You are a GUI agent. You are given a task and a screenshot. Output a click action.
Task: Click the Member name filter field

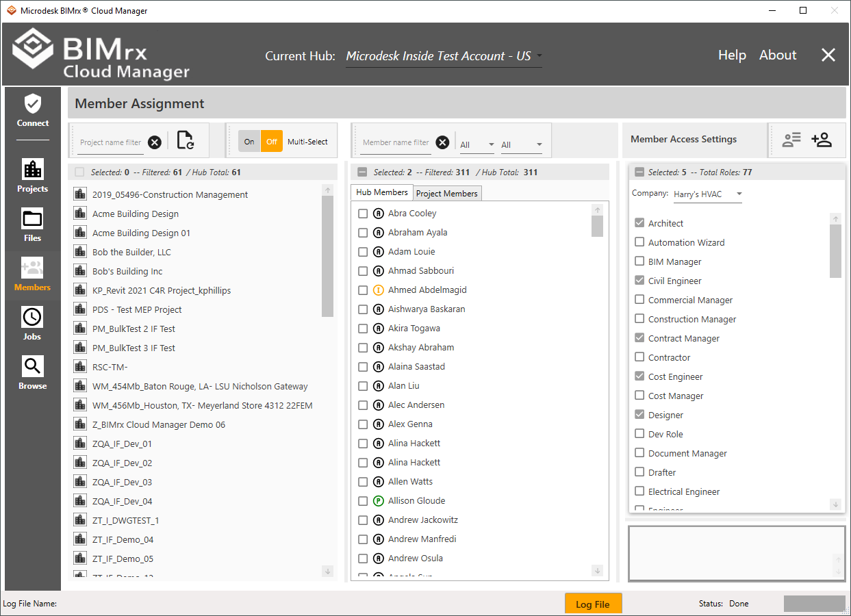click(396, 142)
